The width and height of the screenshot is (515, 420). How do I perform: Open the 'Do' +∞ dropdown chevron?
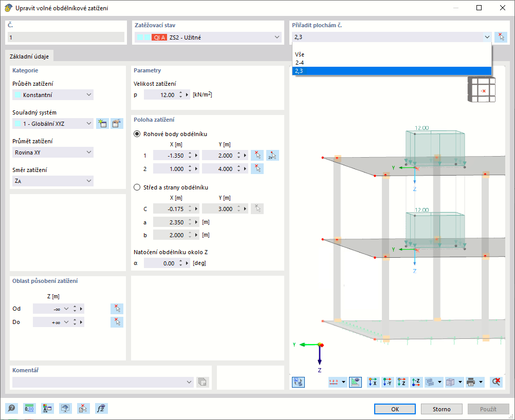(66, 322)
